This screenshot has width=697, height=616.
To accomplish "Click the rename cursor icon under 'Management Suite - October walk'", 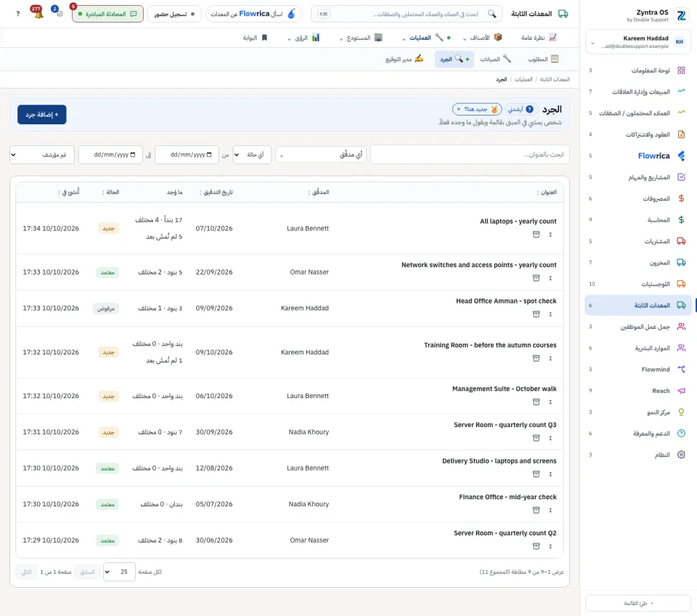I will tap(550, 402).
